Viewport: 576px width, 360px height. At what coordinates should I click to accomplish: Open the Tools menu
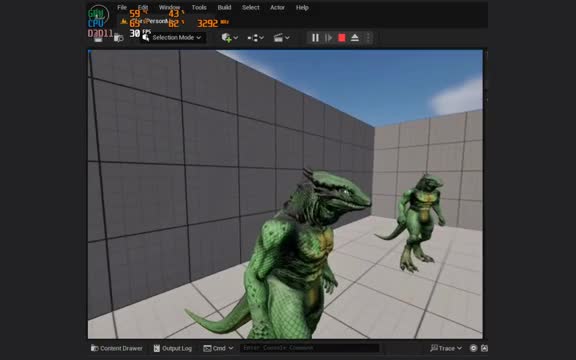coord(199,7)
